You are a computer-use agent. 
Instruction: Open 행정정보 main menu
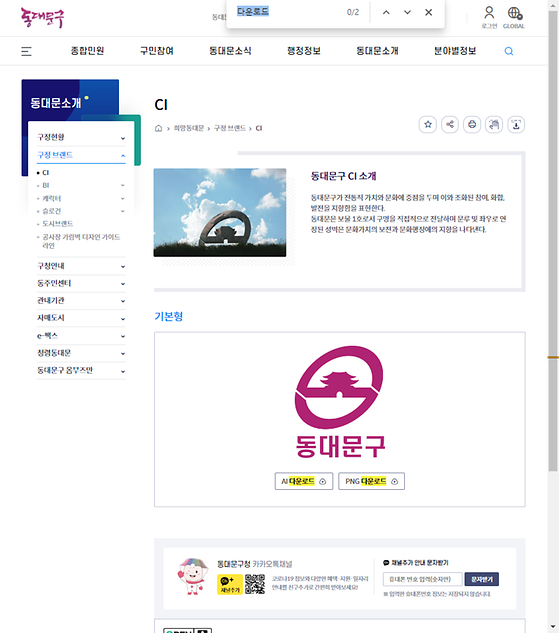(304, 51)
